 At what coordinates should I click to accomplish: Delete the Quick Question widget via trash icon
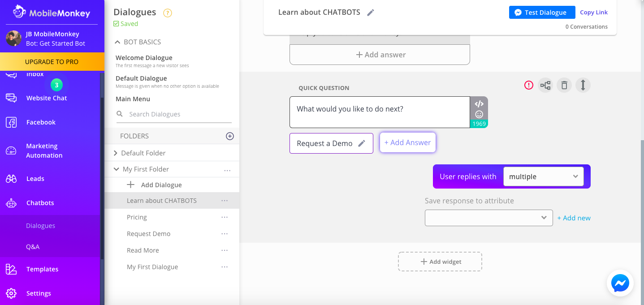click(x=564, y=85)
